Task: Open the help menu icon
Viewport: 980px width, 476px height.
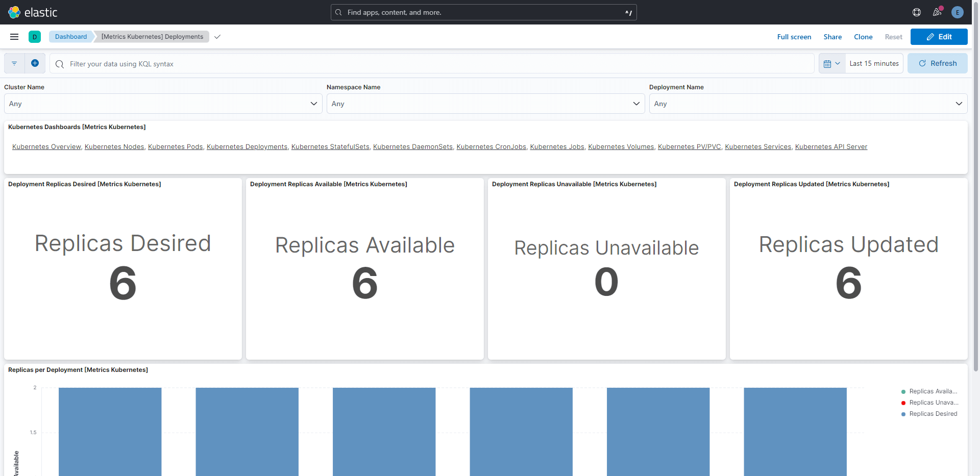Action: click(x=917, y=12)
